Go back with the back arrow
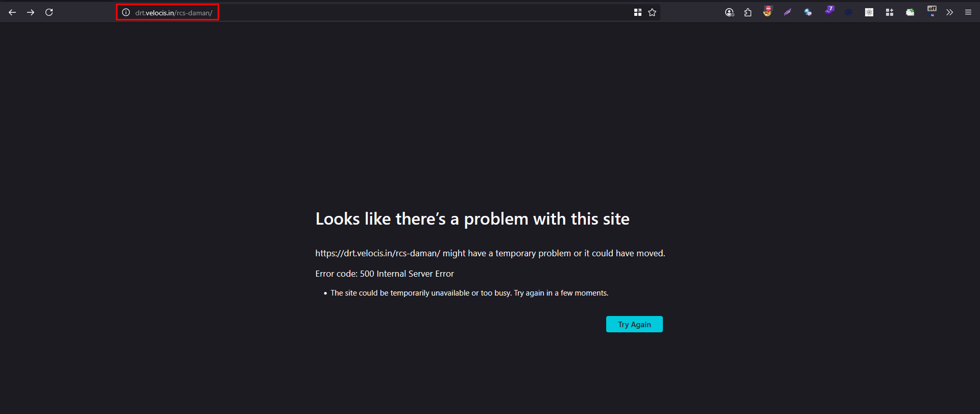The width and height of the screenshot is (980, 414). coord(12,12)
